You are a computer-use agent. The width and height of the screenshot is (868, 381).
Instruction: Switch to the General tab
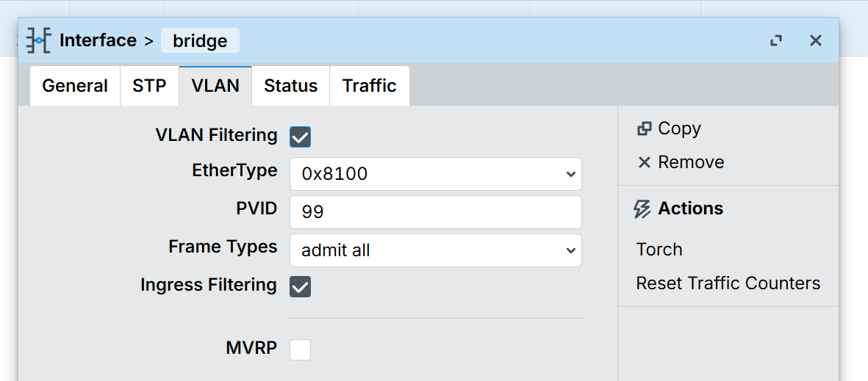click(x=75, y=86)
